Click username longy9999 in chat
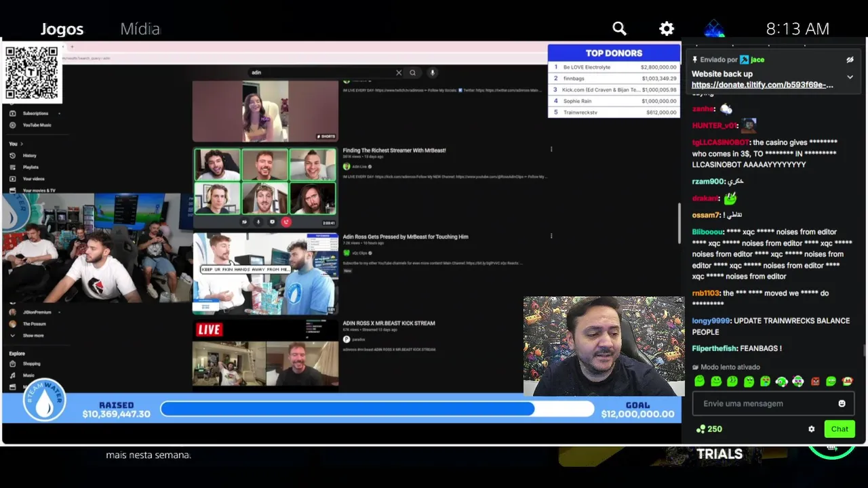This screenshot has height=488, width=868. (x=711, y=321)
